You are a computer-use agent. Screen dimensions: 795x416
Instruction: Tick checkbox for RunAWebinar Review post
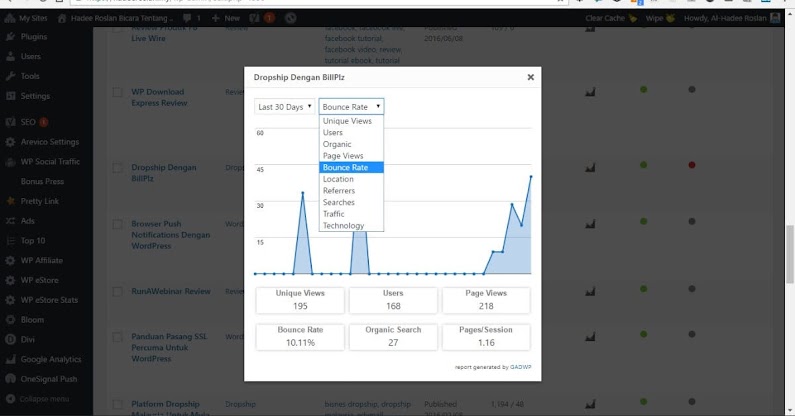pyautogui.click(x=118, y=291)
